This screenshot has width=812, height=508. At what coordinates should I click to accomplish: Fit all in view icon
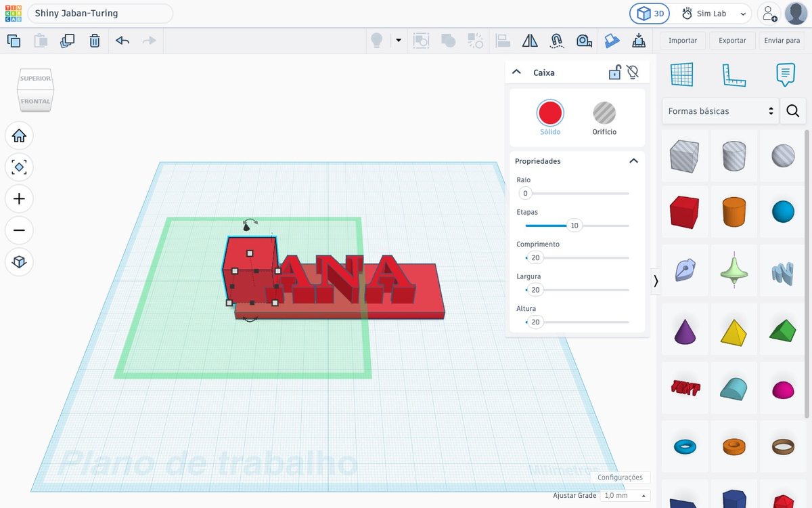coord(19,167)
